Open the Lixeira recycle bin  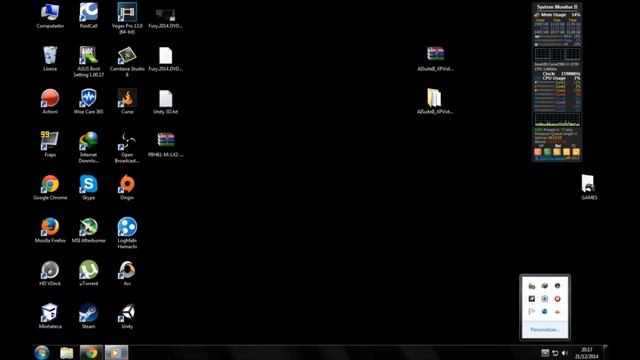pyautogui.click(x=50, y=58)
